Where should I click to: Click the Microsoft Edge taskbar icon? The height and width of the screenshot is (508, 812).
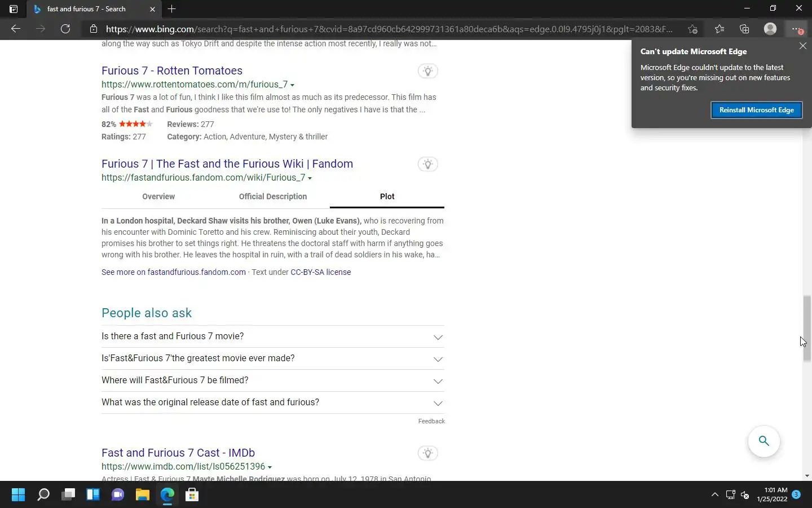point(167,495)
